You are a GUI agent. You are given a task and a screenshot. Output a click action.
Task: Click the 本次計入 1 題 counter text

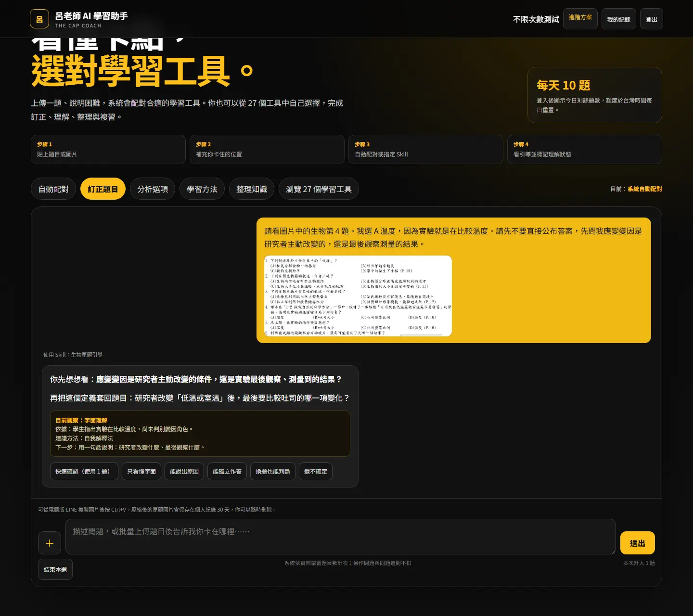639,563
